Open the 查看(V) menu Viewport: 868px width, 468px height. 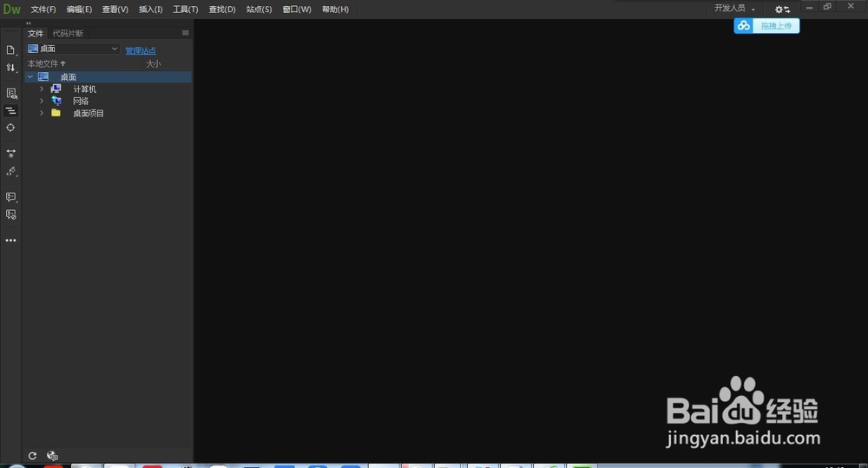point(115,10)
